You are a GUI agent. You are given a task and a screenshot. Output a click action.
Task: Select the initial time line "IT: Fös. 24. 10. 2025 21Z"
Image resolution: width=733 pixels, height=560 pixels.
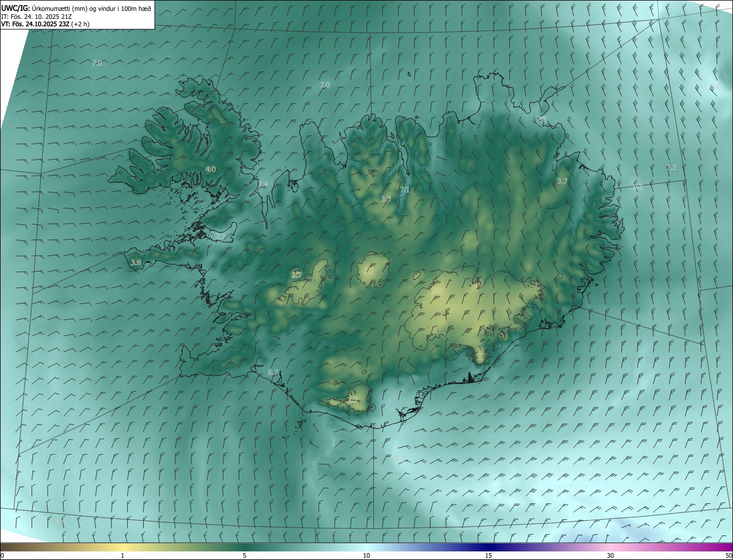pyautogui.click(x=38, y=16)
